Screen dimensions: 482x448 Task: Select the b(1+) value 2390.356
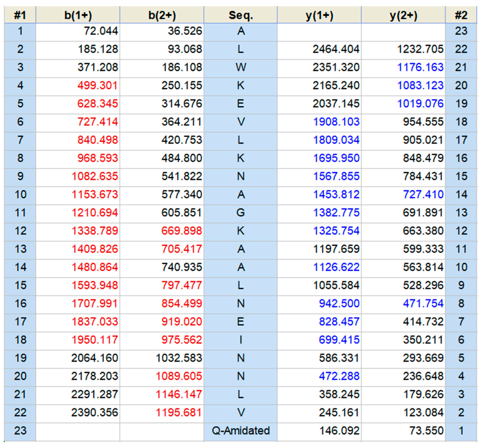(x=95, y=413)
